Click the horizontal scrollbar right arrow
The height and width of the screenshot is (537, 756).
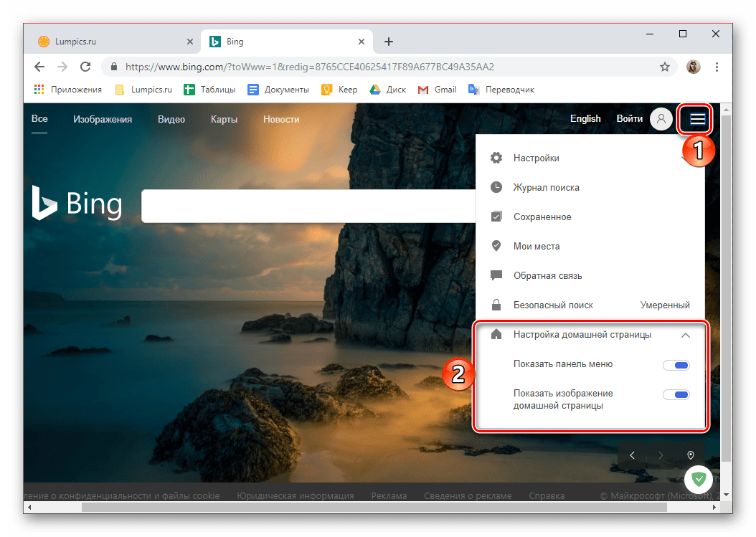[x=714, y=507]
